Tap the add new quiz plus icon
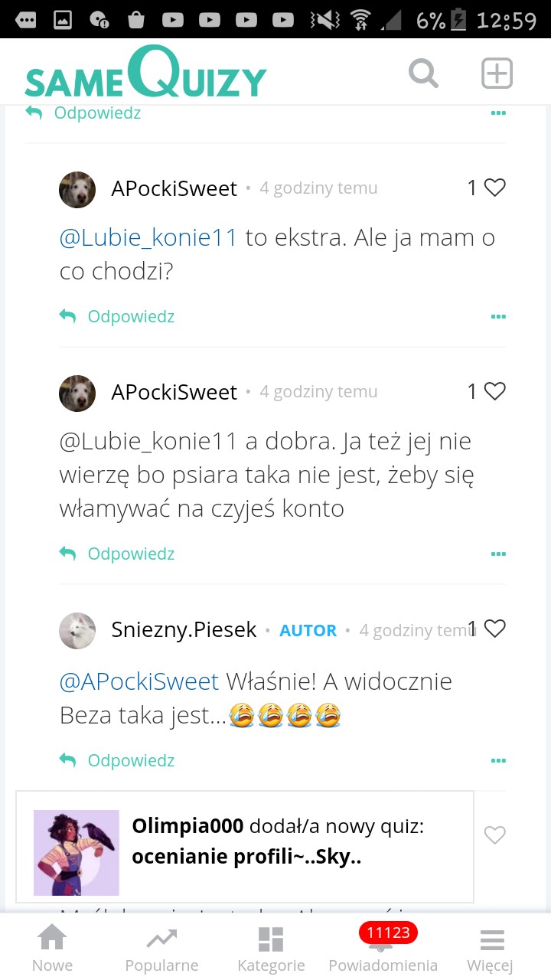 pyautogui.click(x=497, y=74)
